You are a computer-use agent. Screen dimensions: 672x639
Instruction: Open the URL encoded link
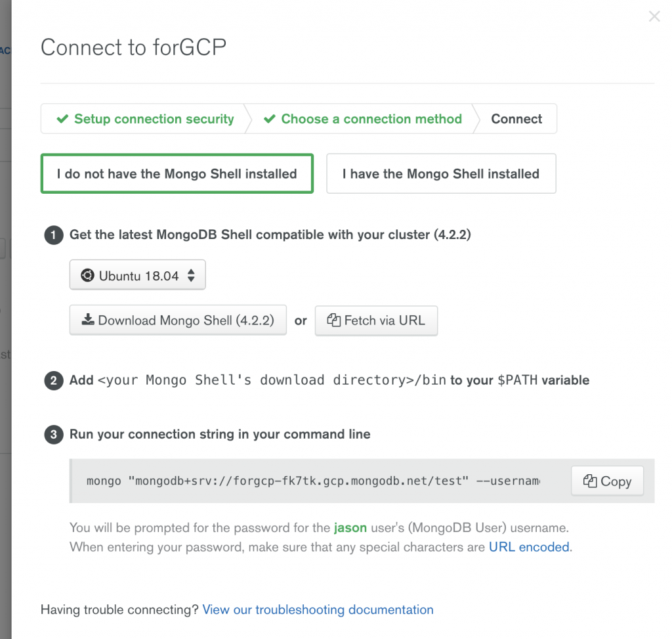[530, 547]
